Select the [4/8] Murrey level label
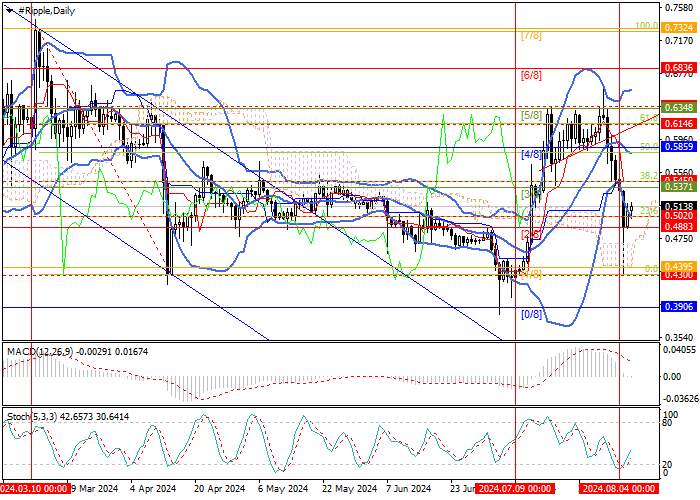Screen dimensions: 700x500 pyautogui.click(x=531, y=155)
